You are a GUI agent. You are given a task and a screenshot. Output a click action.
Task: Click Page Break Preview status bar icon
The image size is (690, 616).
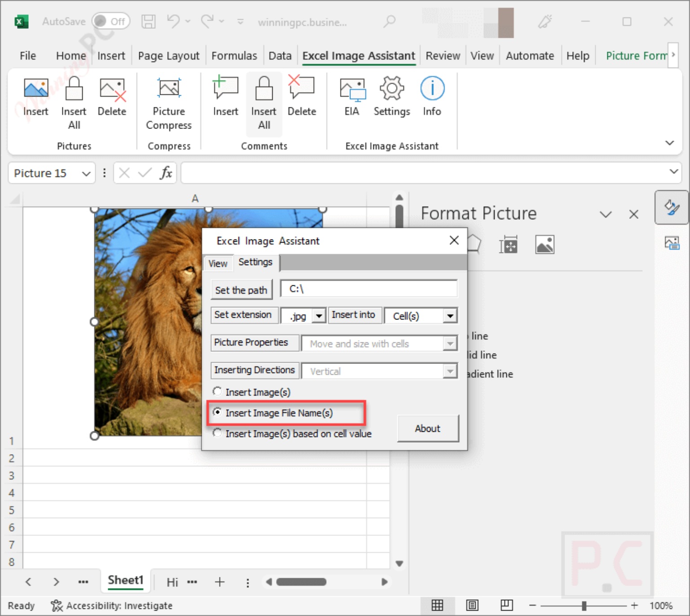[x=507, y=605]
